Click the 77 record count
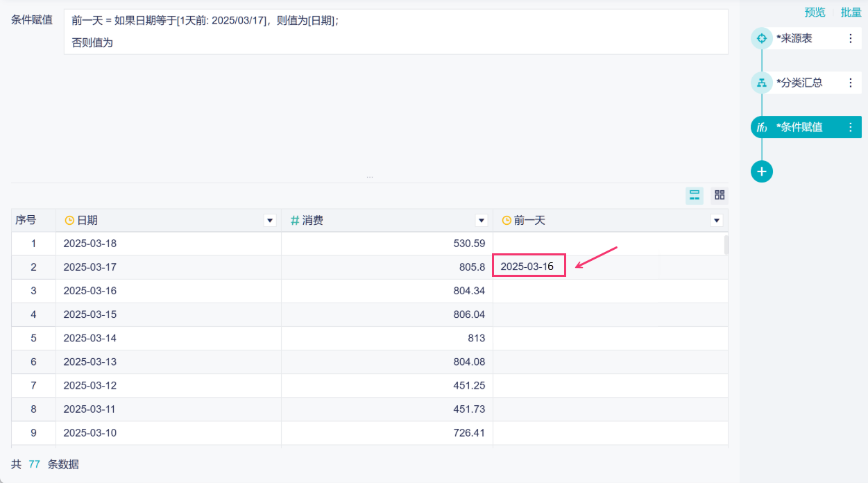 (35, 464)
